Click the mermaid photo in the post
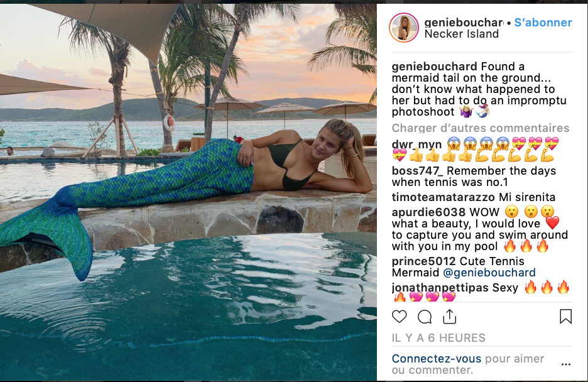 pos(188,192)
